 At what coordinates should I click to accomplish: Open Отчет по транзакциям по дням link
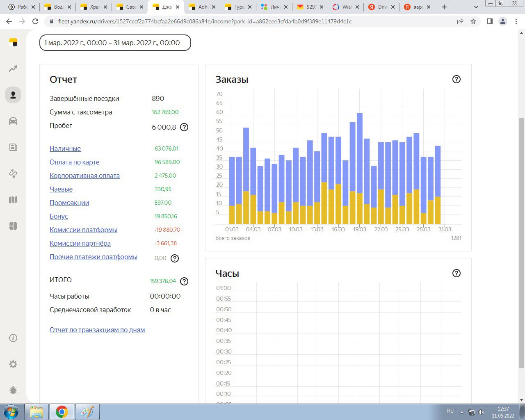(97, 330)
